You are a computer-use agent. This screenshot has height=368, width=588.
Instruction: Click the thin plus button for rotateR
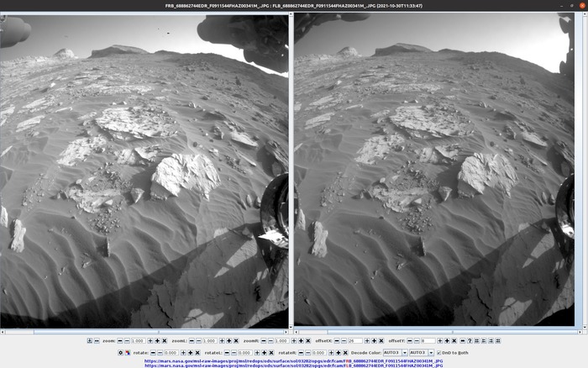(331, 353)
